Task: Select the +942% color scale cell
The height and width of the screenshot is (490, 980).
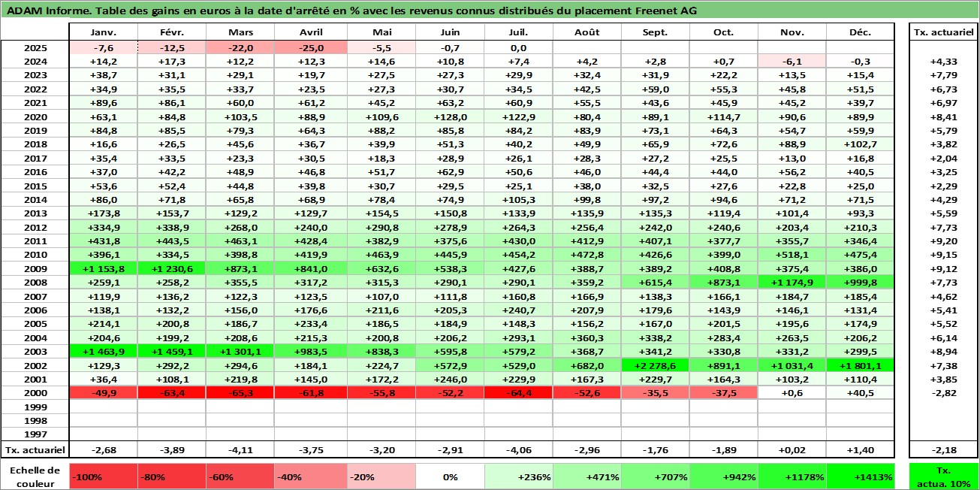Action: coord(724,476)
